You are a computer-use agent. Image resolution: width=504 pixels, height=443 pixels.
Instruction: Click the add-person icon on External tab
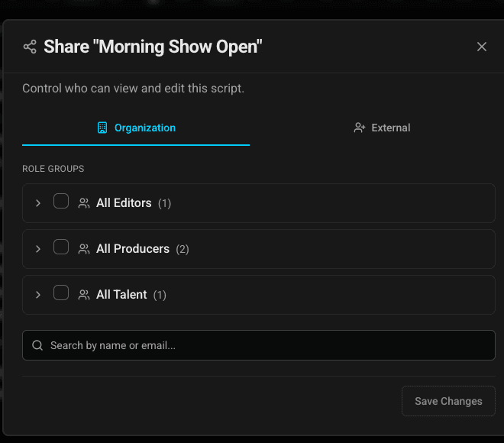click(360, 128)
